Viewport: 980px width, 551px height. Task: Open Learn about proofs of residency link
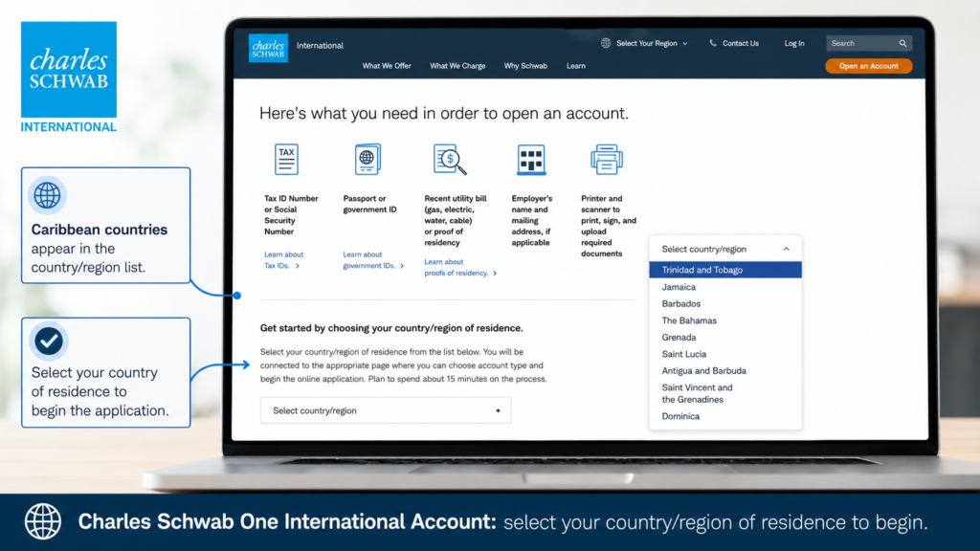(460, 268)
